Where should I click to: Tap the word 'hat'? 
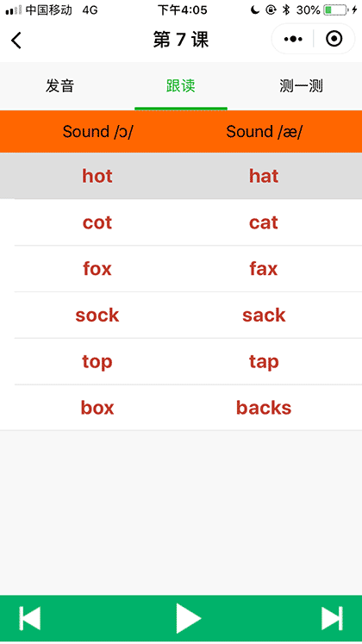[264, 176]
